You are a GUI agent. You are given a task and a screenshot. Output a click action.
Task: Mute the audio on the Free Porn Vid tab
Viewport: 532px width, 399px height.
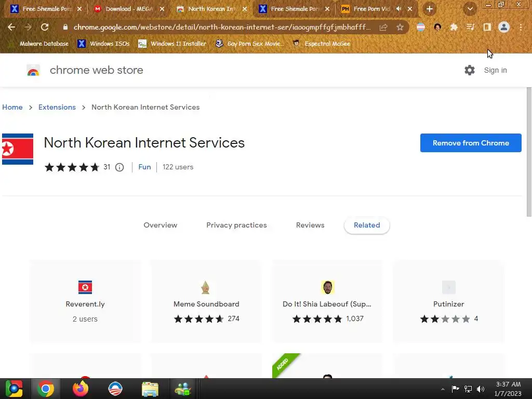398,9
